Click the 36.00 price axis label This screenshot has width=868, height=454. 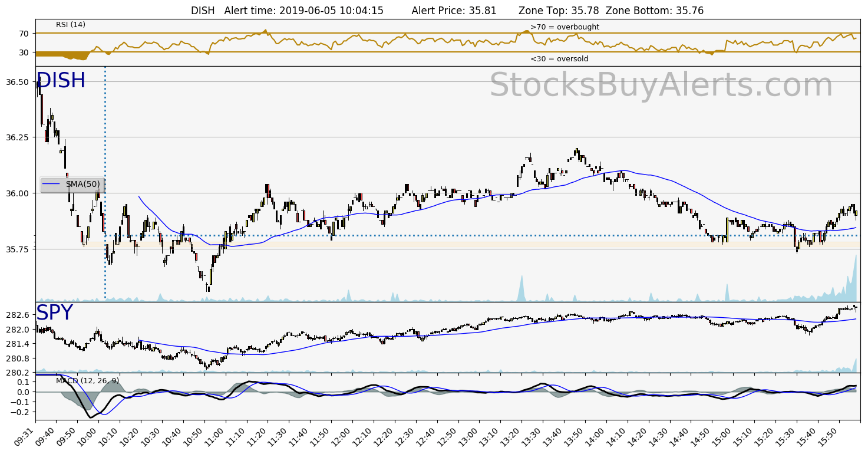pos(18,193)
